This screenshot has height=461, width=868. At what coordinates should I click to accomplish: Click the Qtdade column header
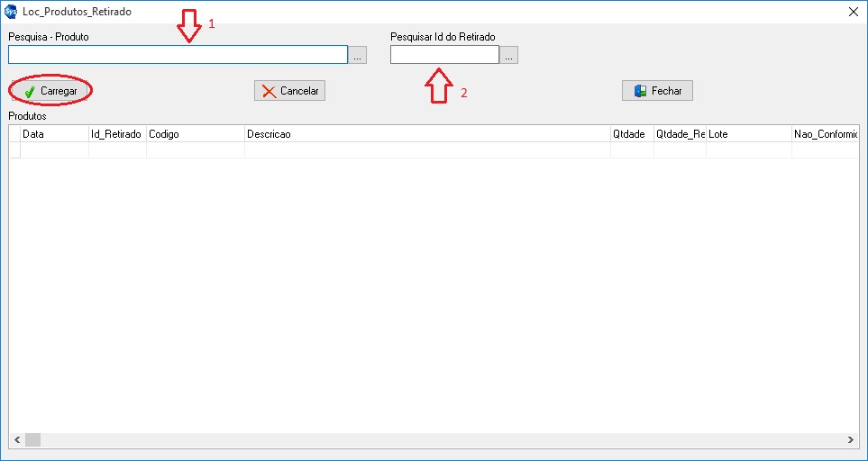coord(632,134)
